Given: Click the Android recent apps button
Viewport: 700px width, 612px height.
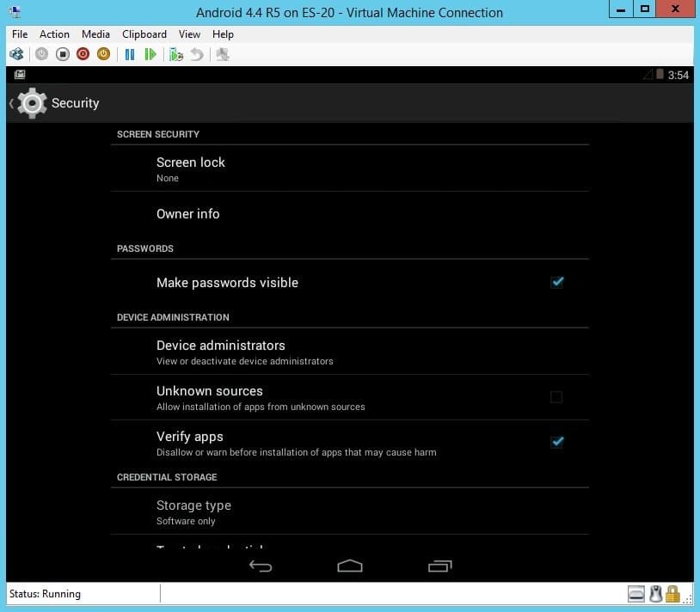Looking at the screenshot, I should click(x=439, y=566).
